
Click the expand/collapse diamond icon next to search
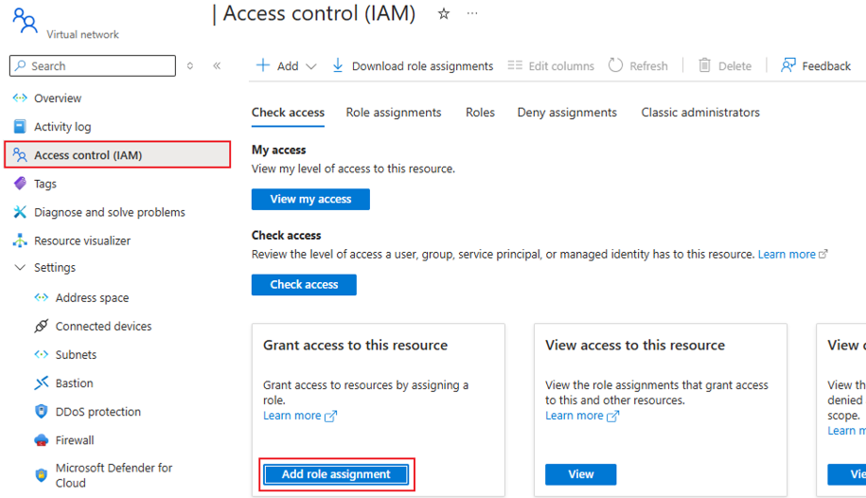click(x=190, y=66)
